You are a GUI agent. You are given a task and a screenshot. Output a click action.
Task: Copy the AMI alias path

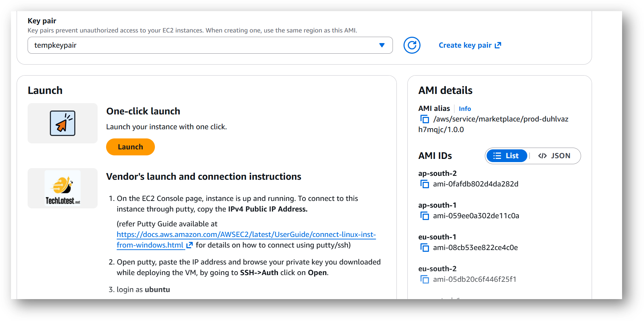[x=424, y=119]
